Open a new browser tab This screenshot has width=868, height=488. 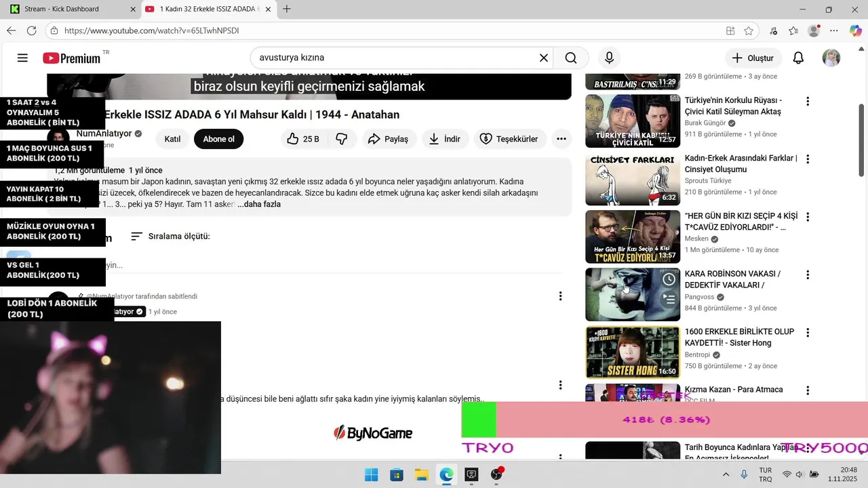pyautogui.click(x=287, y=9)
